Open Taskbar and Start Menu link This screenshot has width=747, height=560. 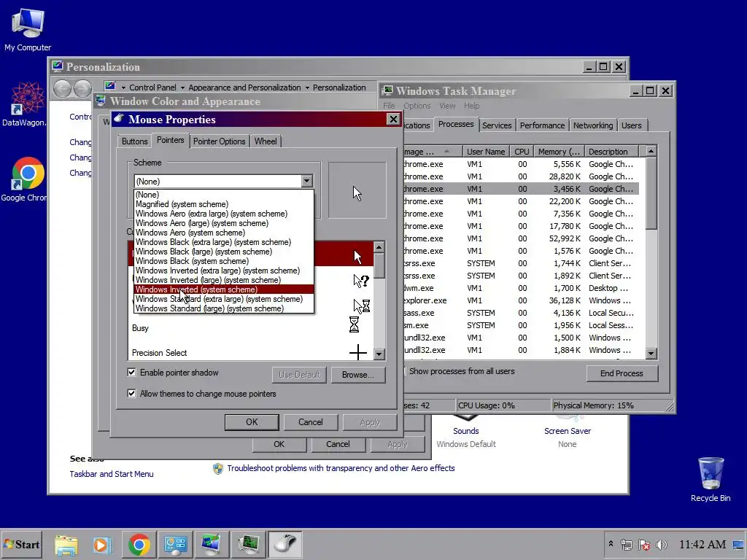[112, 474]
